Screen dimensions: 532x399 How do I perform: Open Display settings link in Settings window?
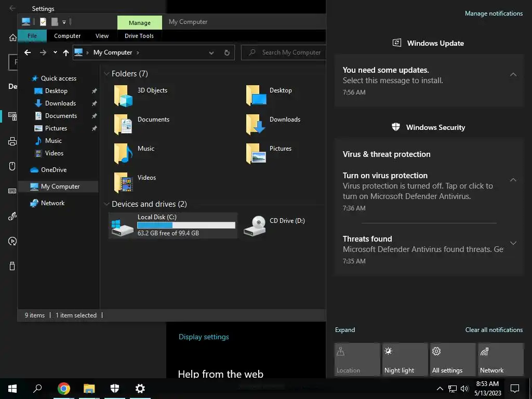coord(204,337)
